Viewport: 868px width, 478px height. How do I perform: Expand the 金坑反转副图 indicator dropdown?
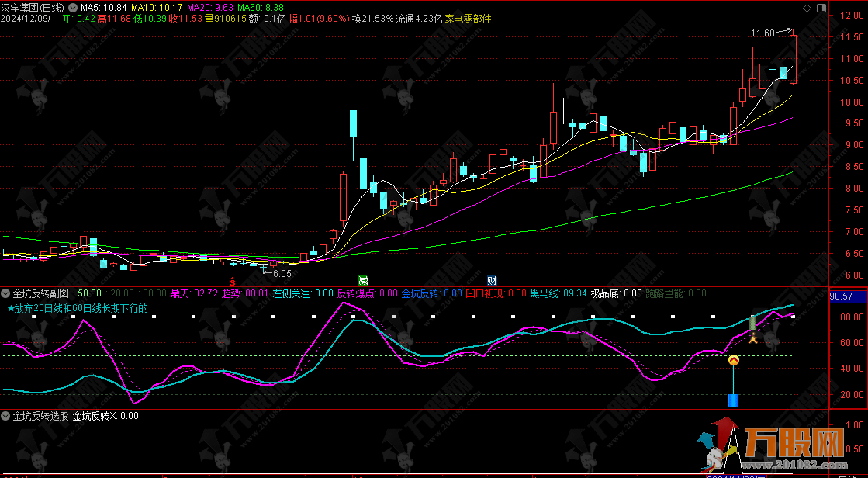click(6, 293)
